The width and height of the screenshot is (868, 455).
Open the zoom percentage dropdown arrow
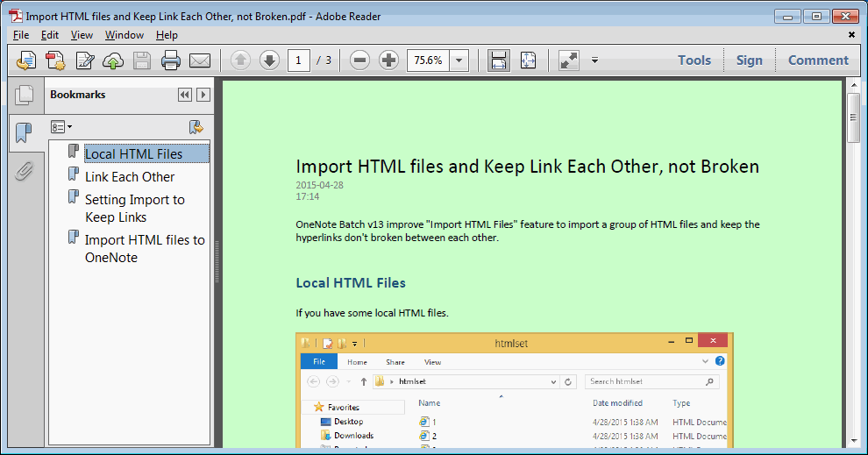point(459,60)
